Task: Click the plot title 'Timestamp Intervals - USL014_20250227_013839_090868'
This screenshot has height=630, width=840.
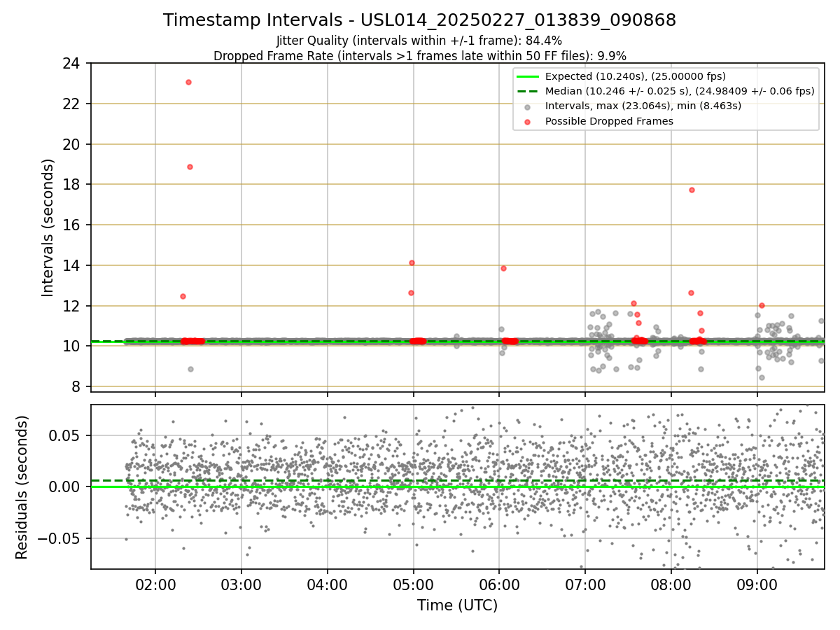Action: [420, 20]
